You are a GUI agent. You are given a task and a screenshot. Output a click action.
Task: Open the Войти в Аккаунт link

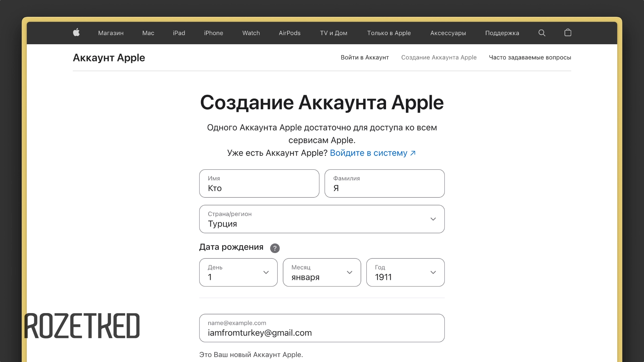(x=365, y=57)
